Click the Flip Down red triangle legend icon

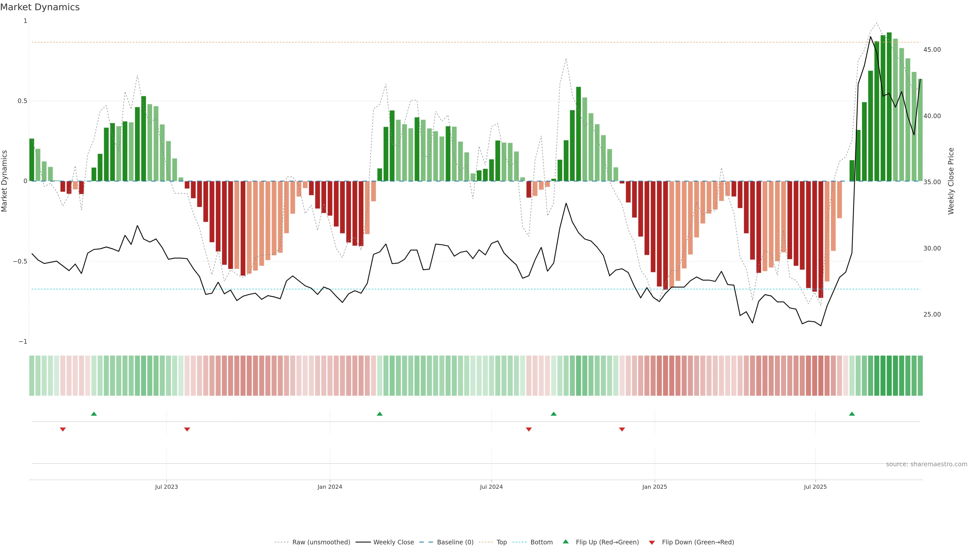point(652,542)
